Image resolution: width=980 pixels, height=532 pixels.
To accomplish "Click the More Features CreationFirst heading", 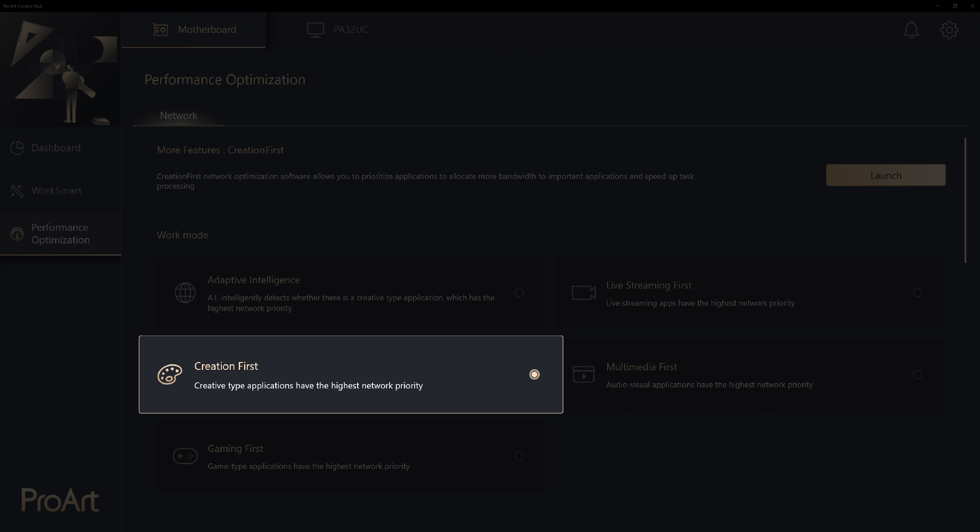I will [220, 149].
